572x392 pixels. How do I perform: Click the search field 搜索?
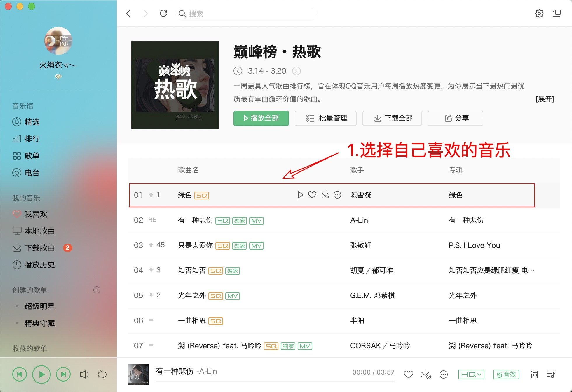246,14
